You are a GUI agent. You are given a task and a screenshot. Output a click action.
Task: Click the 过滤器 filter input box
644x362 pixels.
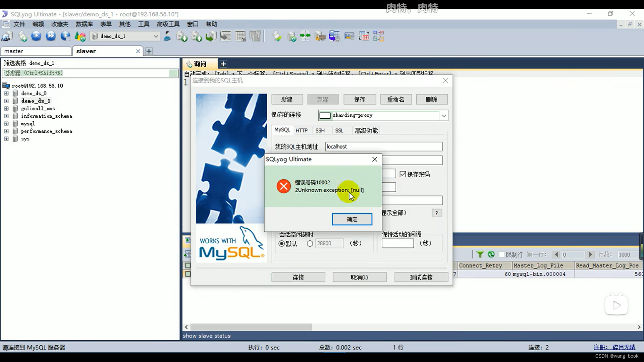coord(90,73)
